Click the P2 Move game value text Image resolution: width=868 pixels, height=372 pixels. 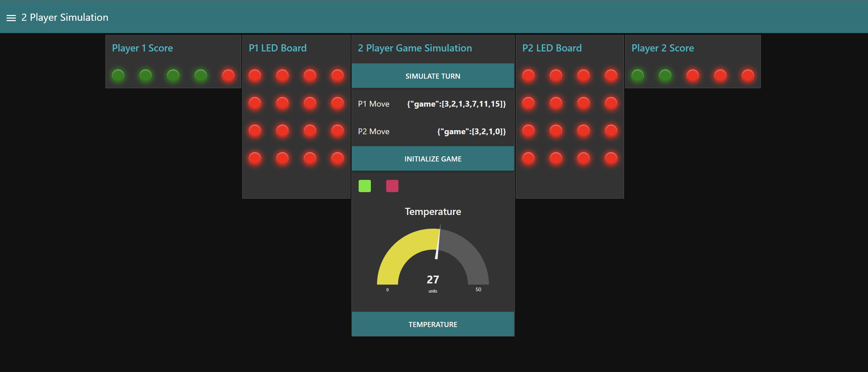(x=471, y=131)
